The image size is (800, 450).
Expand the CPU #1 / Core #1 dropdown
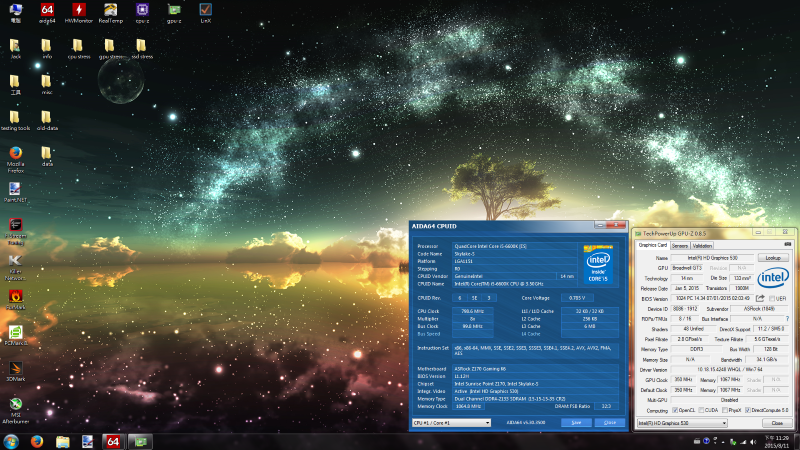[x=451, y=423]
